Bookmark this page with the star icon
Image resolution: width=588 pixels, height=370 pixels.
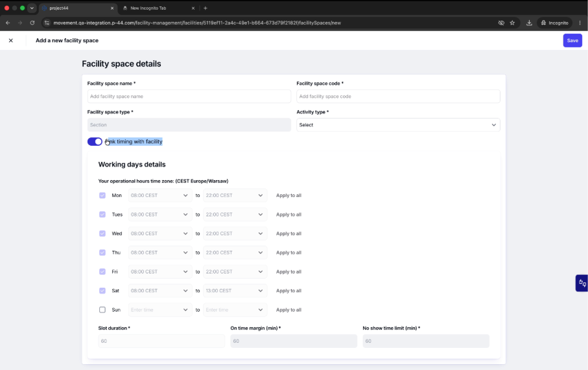(x=512, y=23)
